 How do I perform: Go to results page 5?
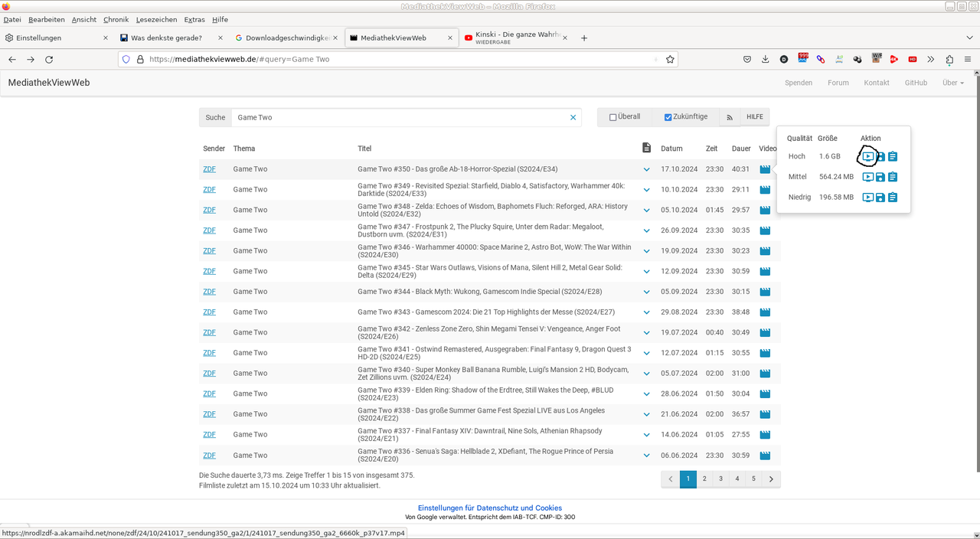pyautogui.click(x=753, y=479)
